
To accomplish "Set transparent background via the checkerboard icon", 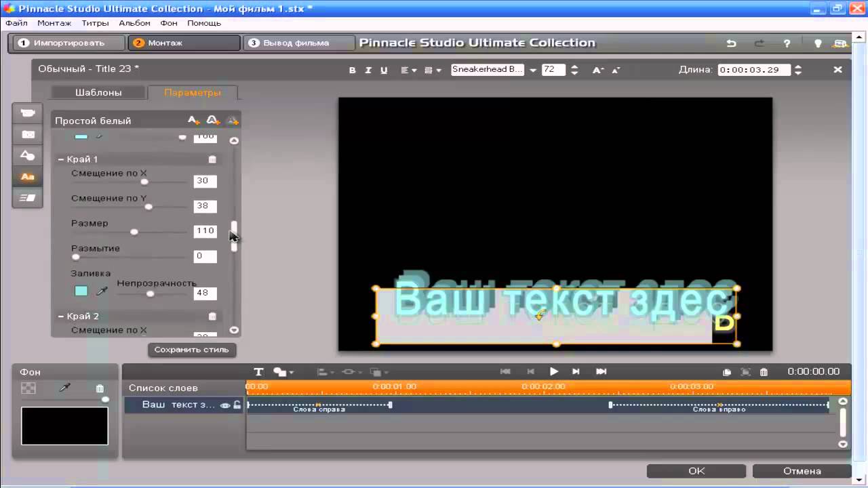I will click(x=28, y=388).
